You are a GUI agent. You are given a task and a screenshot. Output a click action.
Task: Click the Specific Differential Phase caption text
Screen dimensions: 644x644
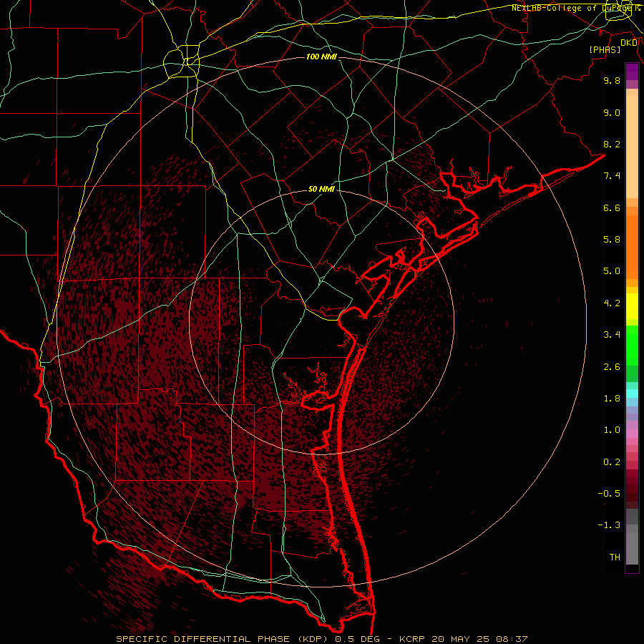(321, 639)
